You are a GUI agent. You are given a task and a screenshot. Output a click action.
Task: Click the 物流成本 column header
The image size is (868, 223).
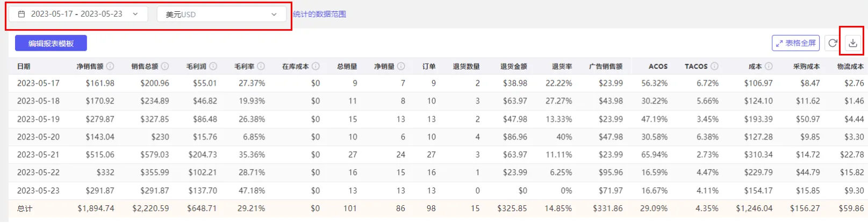tap(850, 66)
